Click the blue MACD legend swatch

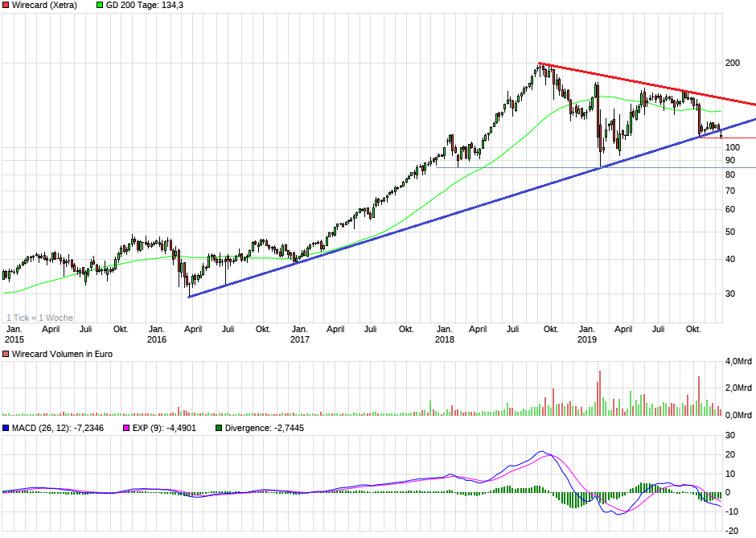[x=6, y=428]
